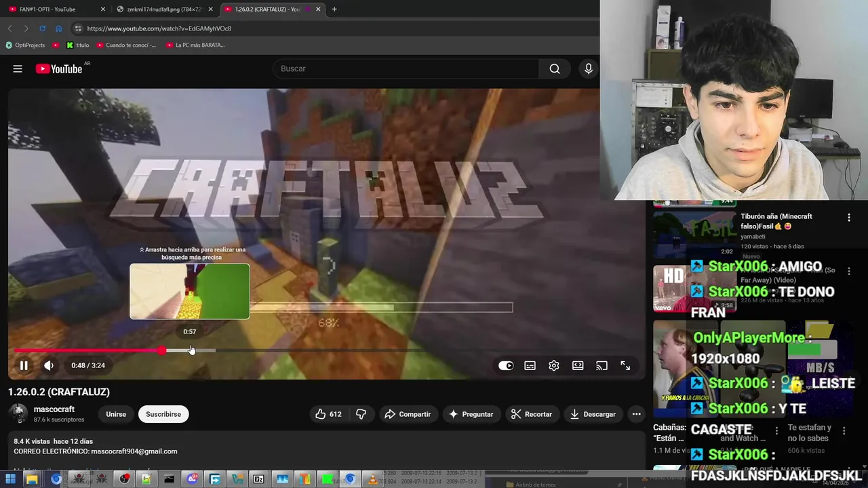Open the YouTube hamburger guide menu
Image resolution: width=868 pixels, height=488 pixels.
click(18, 68)
